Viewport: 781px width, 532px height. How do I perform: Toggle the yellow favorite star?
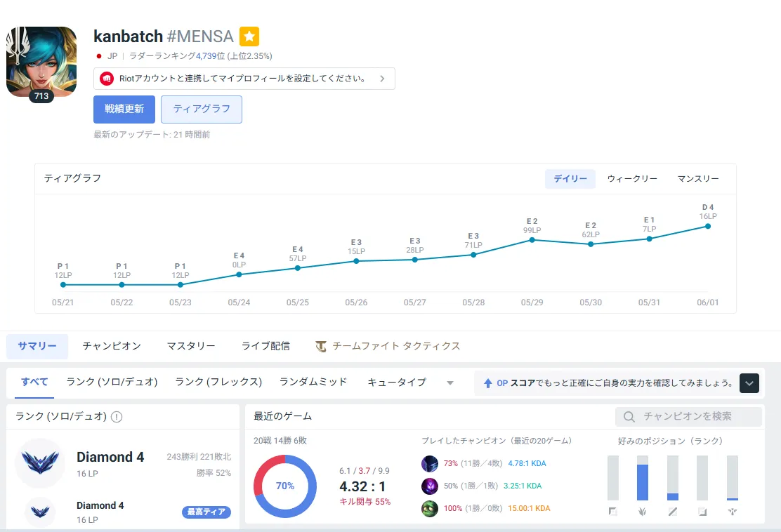[x=249, y=36]
